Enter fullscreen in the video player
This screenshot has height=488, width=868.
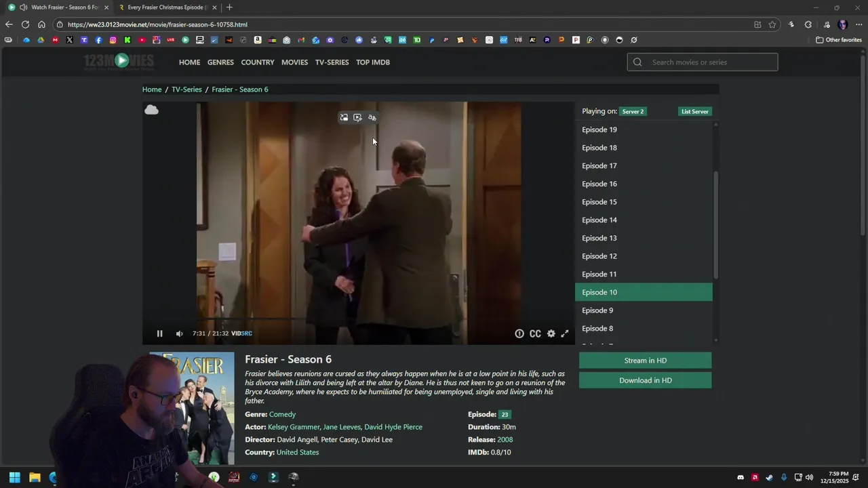pos(565,333)
